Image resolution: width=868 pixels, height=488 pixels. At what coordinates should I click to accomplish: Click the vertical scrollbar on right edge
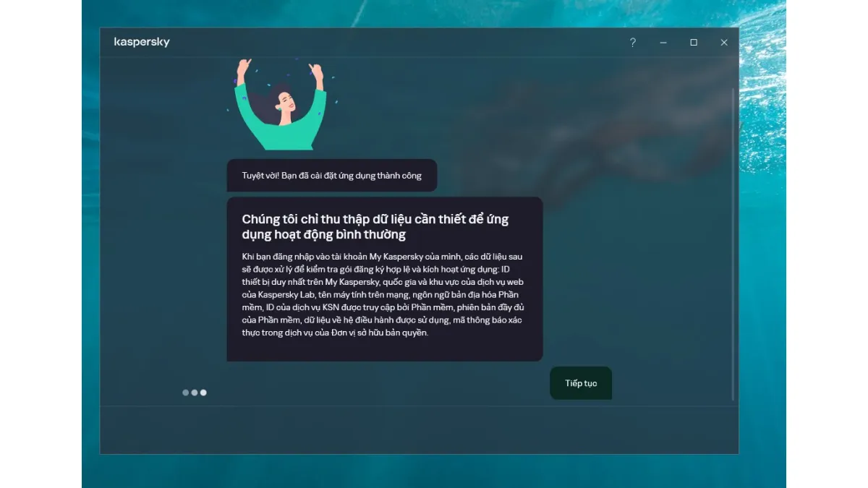(x=733, y=244)
